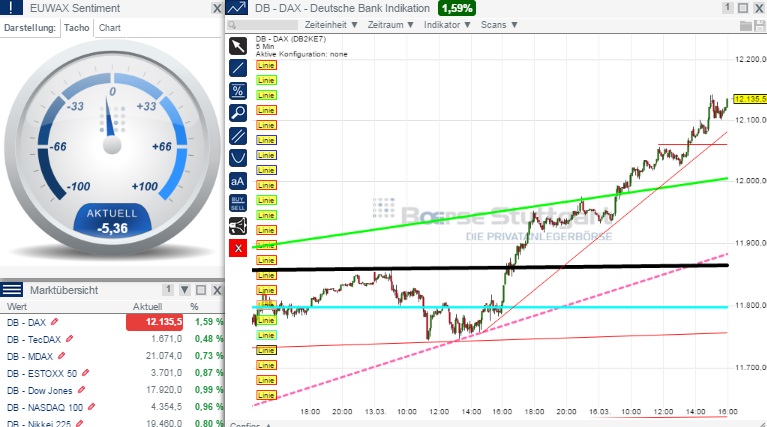Viewport: 767px width, 427px height.
Task: Click the pencil icon next to DB - MDAX
Action: 62,356
